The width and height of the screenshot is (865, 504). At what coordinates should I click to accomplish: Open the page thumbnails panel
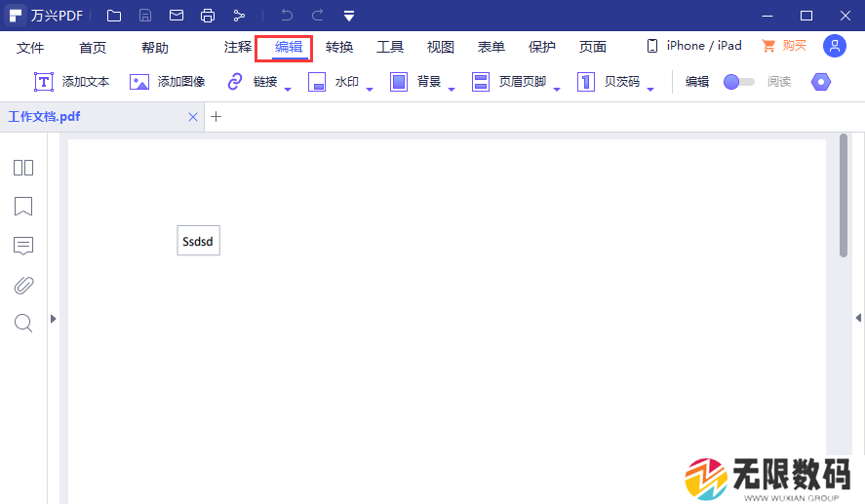(x=23, y=168)
